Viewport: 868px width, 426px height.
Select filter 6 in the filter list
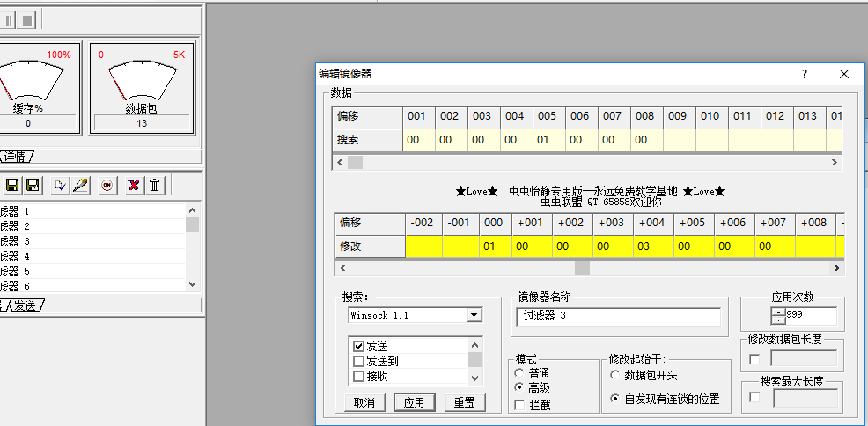tap(92, 286)
